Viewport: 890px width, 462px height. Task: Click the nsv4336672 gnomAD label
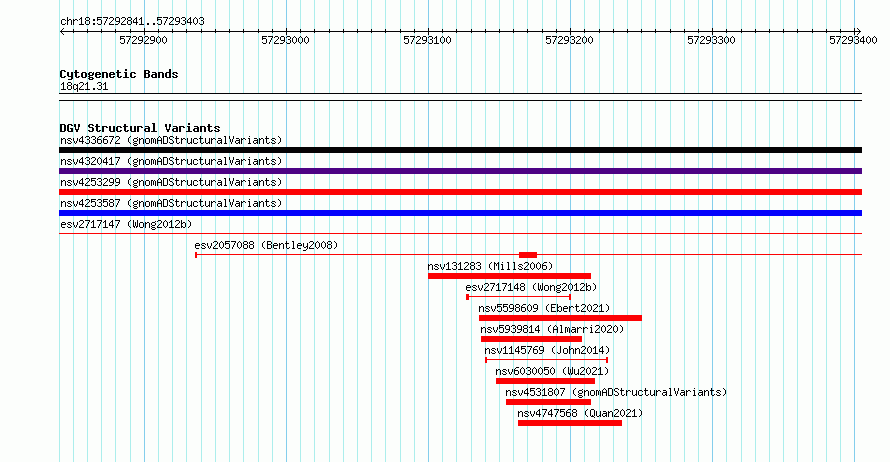[171, 140]
